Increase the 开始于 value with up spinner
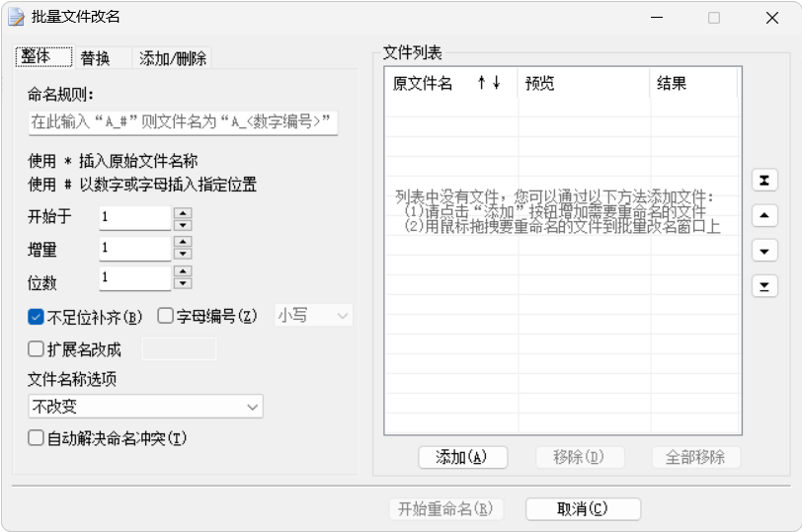 (x=183, y=212)
